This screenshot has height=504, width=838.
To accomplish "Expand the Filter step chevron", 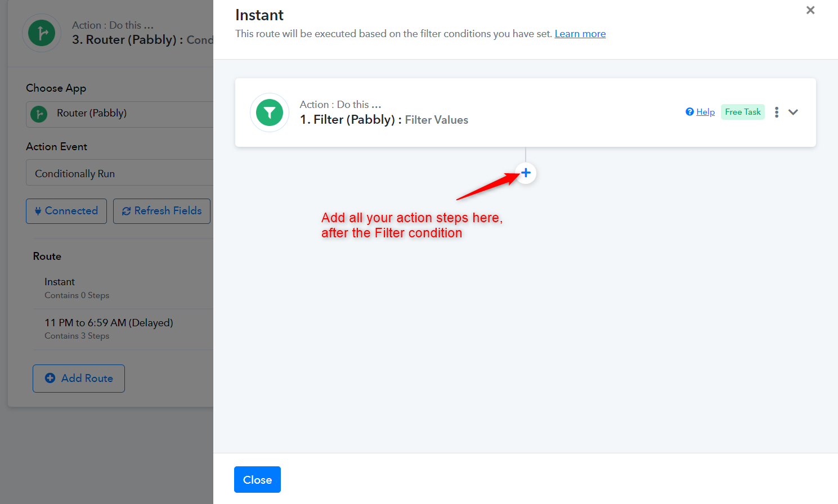I will [793, 112].
